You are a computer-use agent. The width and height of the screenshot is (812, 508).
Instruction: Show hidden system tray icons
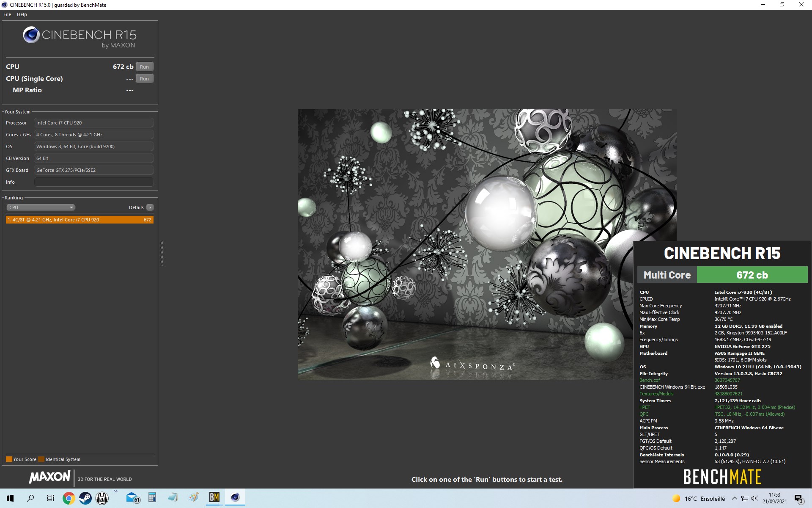735,499
